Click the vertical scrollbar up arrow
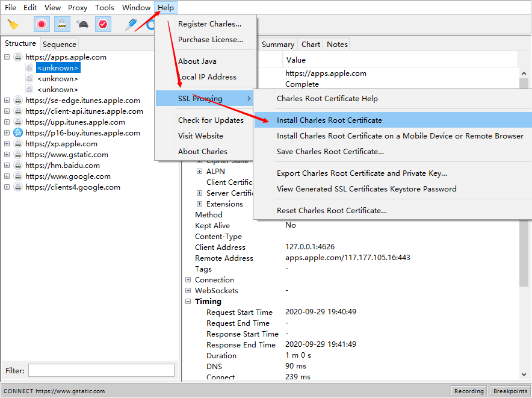 pyautogui.click(x=524, y=73)
